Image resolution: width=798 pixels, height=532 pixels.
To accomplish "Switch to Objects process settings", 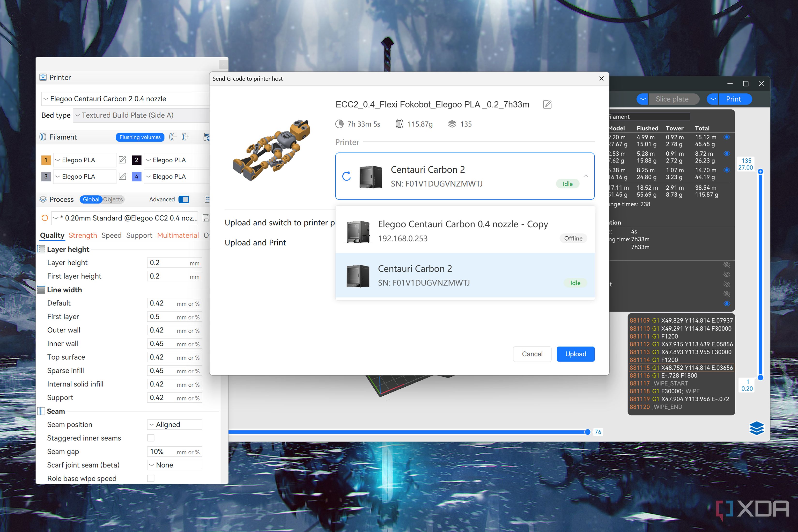I will (x=113, y=199).
